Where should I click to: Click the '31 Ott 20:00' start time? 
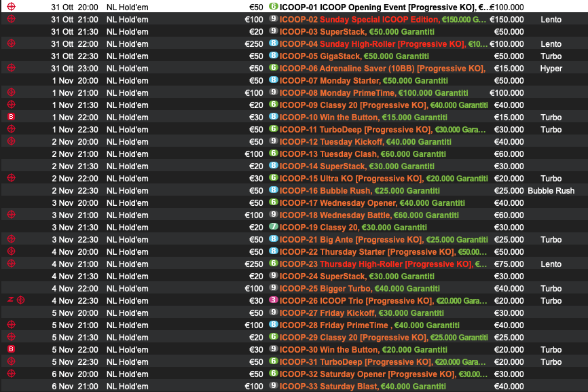click(75, 7)
